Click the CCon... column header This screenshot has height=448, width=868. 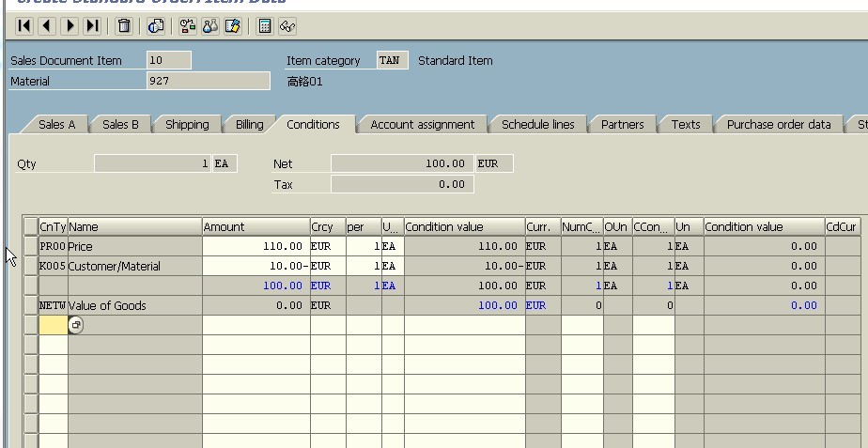pyautogui.click(x=653, y=227)
